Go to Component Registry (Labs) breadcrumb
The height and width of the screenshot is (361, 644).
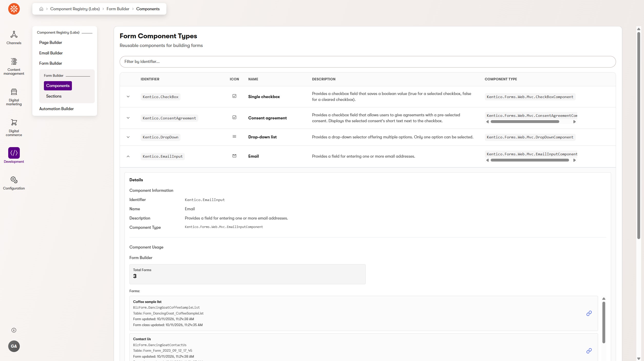point(75,9)
